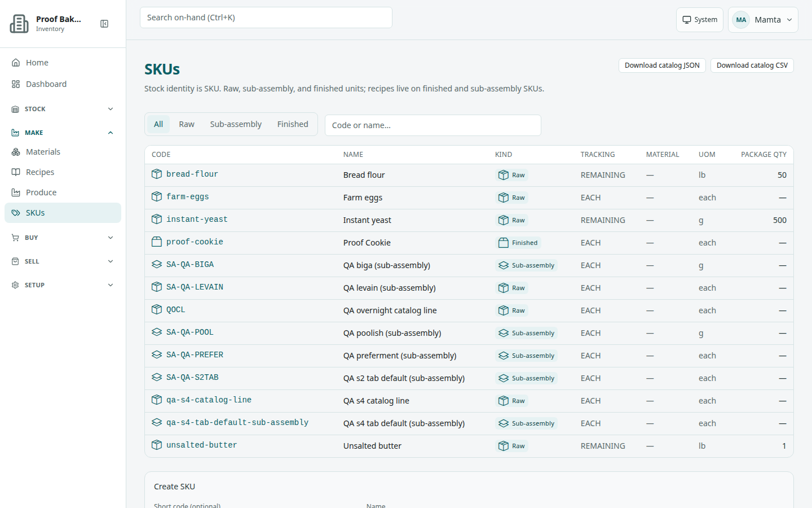
Task: Click the 'QA poolish (sub-assembly)' name cell
Action: point(392,333)
